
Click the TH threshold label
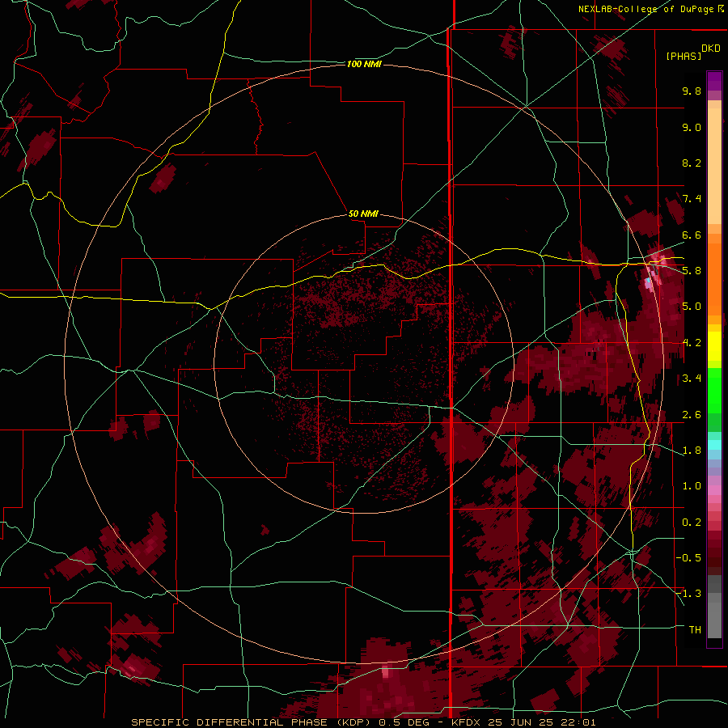pos(695,630)
